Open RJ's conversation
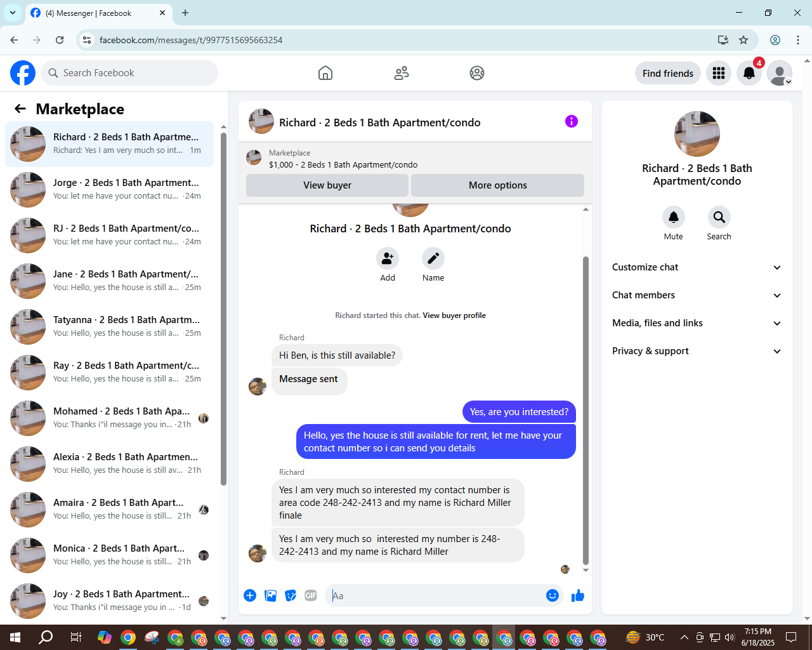Viewport: 812px width, 650px height. 110,235
